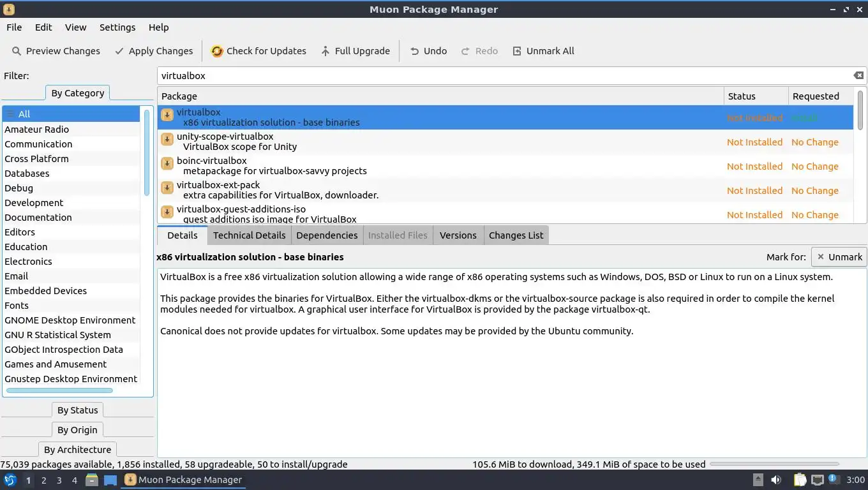Select the All category
Viewport: 868px width, 490px height.
[x=71, y=114]
